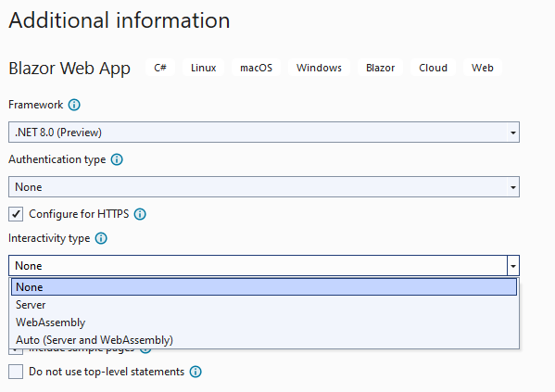This screenshot has height=392, width=555.
Task: Click the Blazor Web App title
Action: (x=69, y=69)
